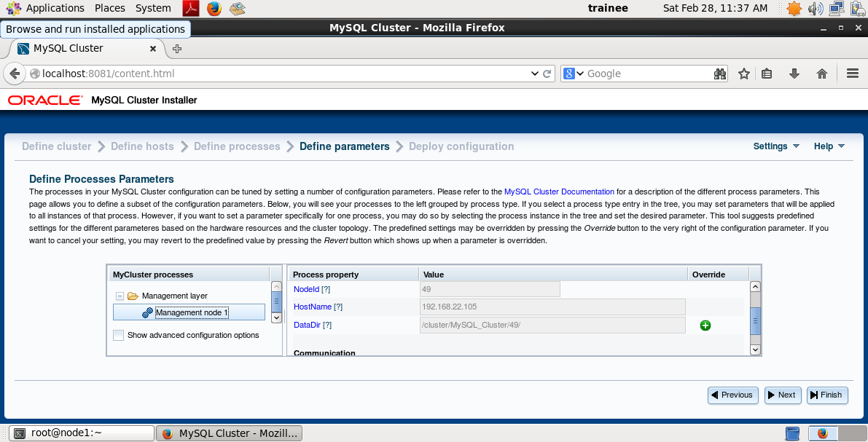
Task: Open the network connections tray icon
Action: click(836, 8)
